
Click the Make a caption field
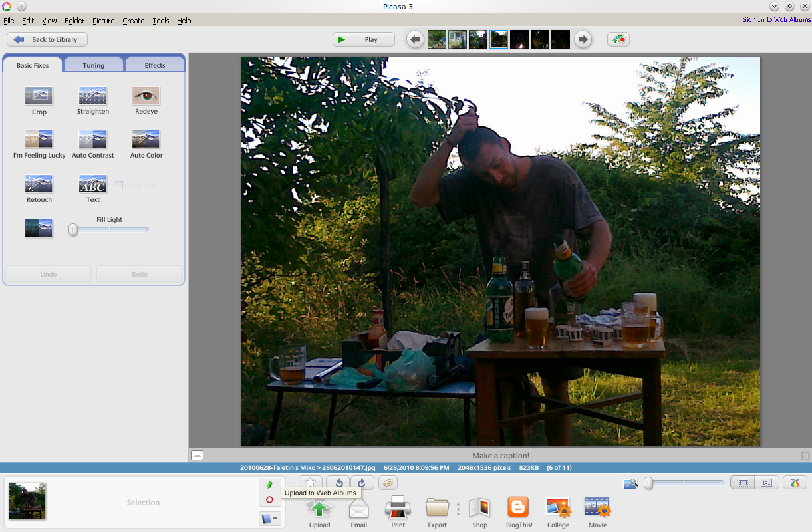tap(500, 456)
